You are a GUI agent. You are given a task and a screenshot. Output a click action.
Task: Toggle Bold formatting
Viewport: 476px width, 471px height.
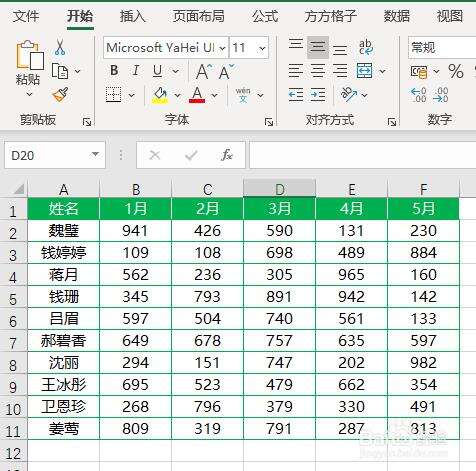pos(114,71)
